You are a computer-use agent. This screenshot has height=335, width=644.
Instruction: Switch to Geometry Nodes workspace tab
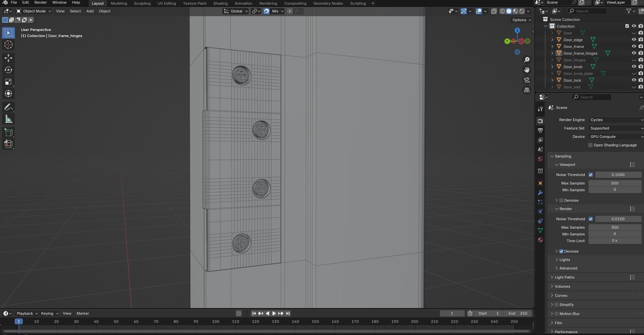[x=328, y=3]
